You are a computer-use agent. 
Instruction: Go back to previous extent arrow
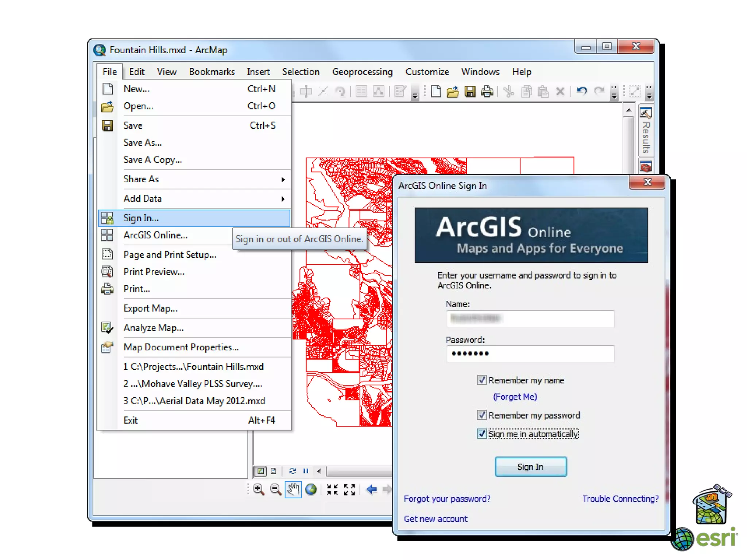click(371, 490)
